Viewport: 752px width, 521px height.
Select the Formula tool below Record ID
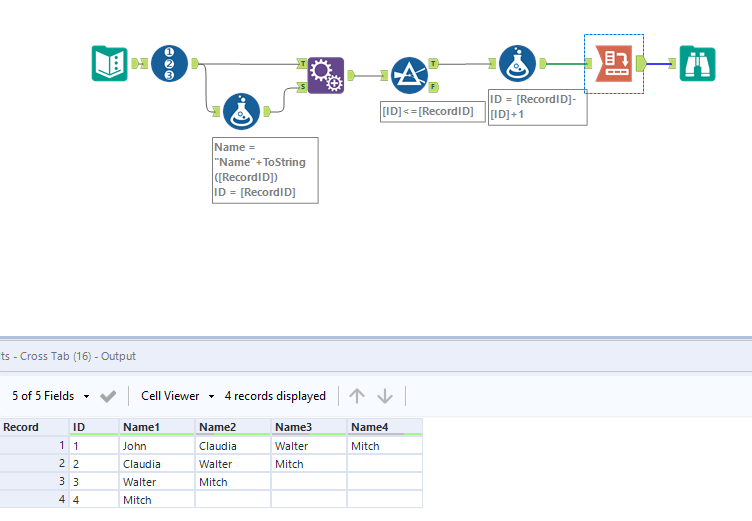click(x=241, y=111)
